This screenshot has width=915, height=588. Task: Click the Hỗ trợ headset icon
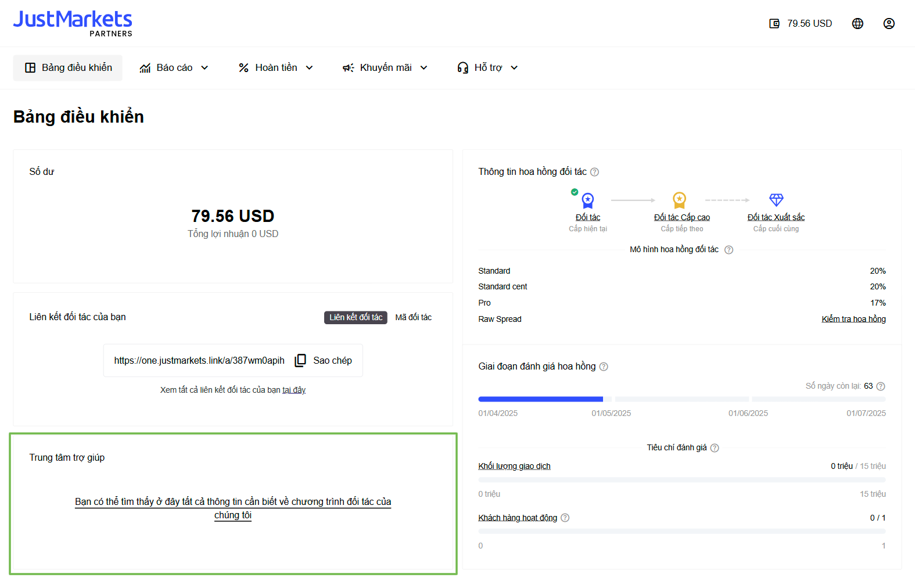463,68
